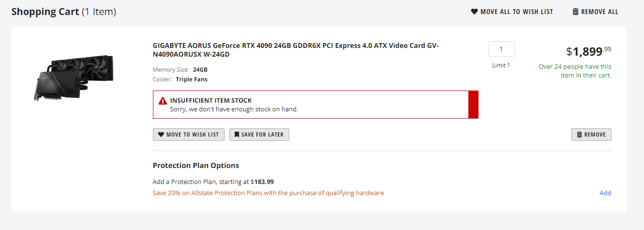644x230 pixels.
Task: Add a protection plan via the Add link
Action: click(x=605, y=193)
